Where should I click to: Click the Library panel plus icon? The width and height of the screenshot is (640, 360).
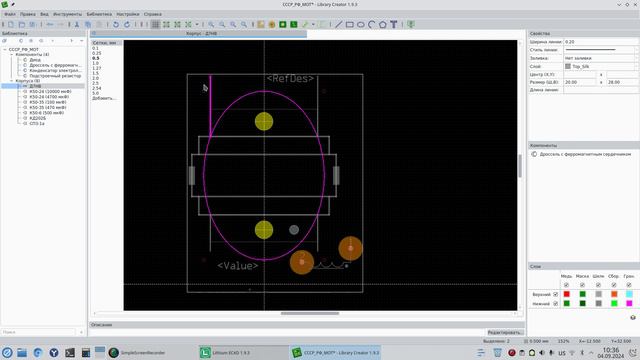click(71, 41)
